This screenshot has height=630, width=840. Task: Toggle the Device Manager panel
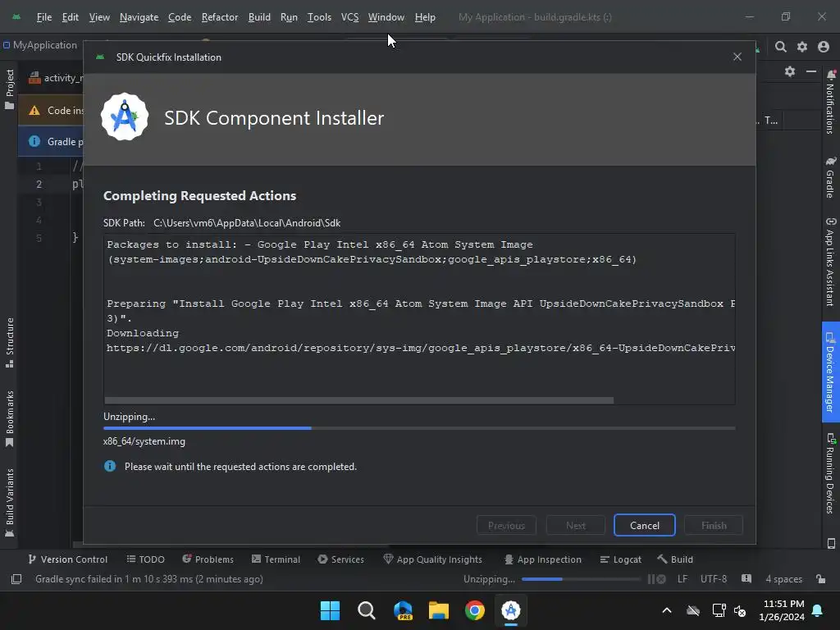[830, 372]
